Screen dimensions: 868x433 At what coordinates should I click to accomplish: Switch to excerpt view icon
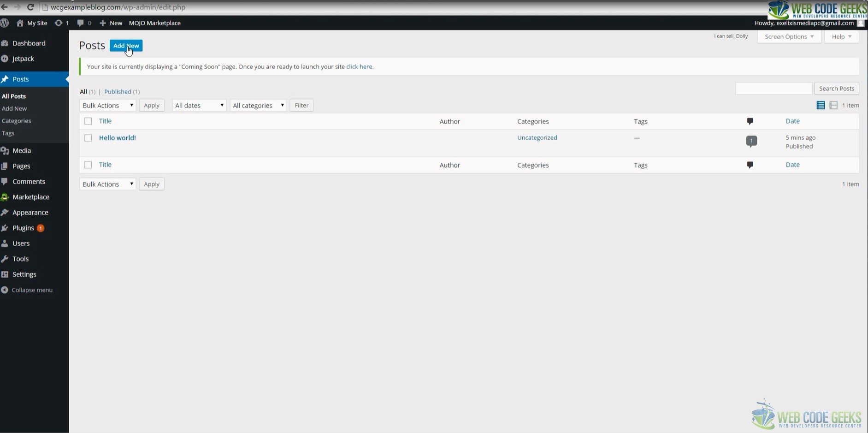[833, 105]
